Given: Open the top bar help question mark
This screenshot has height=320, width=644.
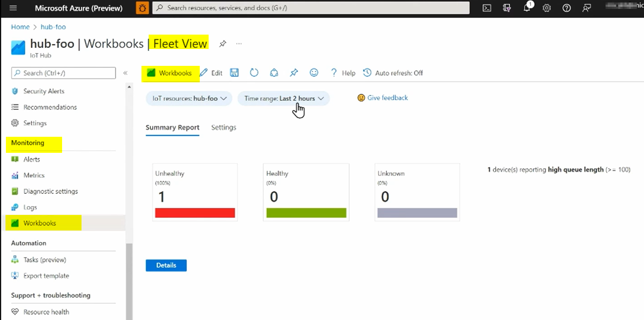Looking at the screenshot, I should pyautogui.click(x=567, y=8).
